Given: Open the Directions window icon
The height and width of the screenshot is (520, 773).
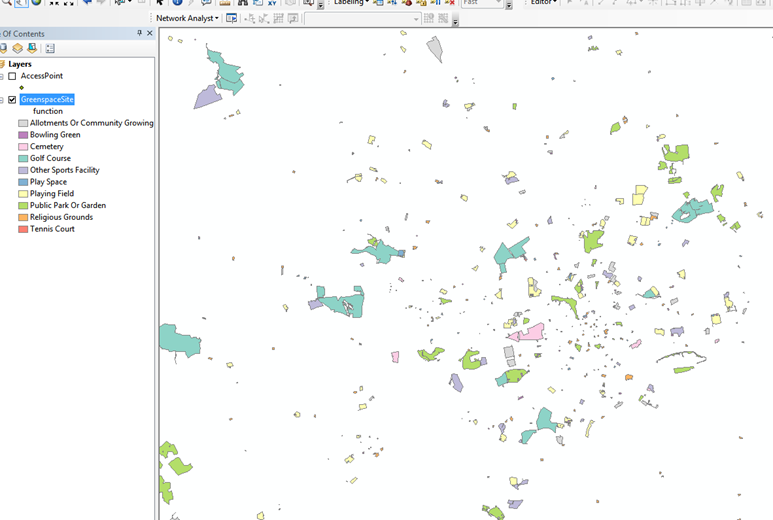Looking at the screenshot, I should click(x=293, y=19).
